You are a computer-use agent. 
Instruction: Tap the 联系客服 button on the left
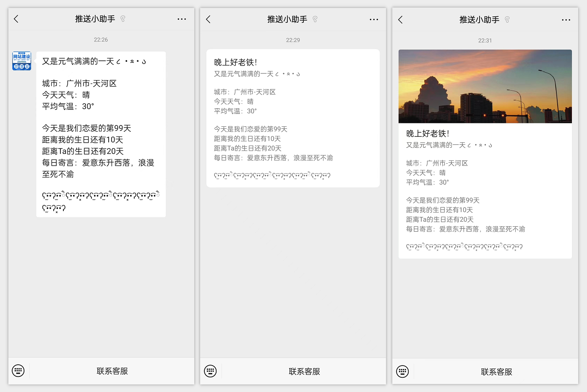(111, 371)
